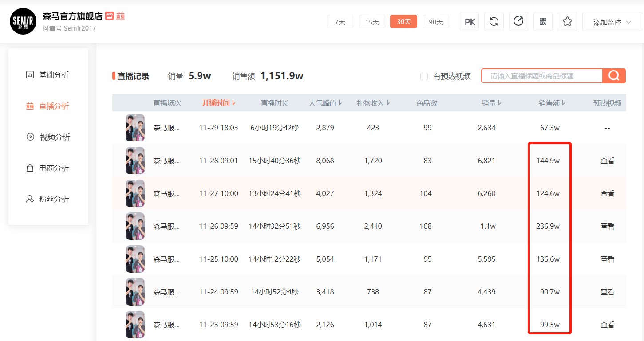Open the 11-24 09:59 livestream thumbnail
The image size is (644, 341).
pos(135,292)
